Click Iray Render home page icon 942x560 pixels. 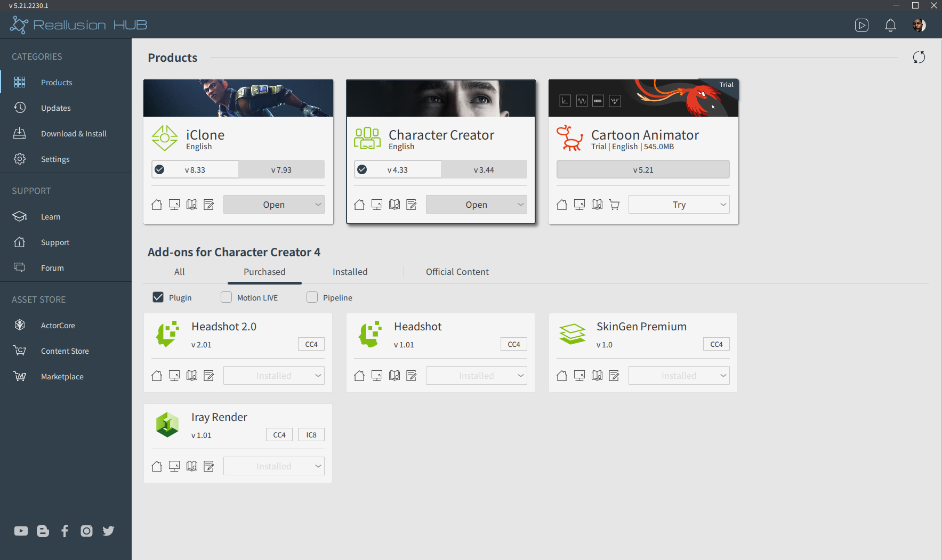tap(157, 466)
